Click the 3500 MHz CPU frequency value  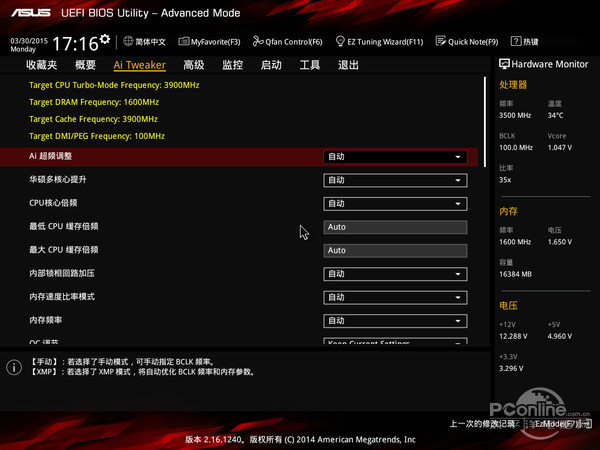click(515, 115)
